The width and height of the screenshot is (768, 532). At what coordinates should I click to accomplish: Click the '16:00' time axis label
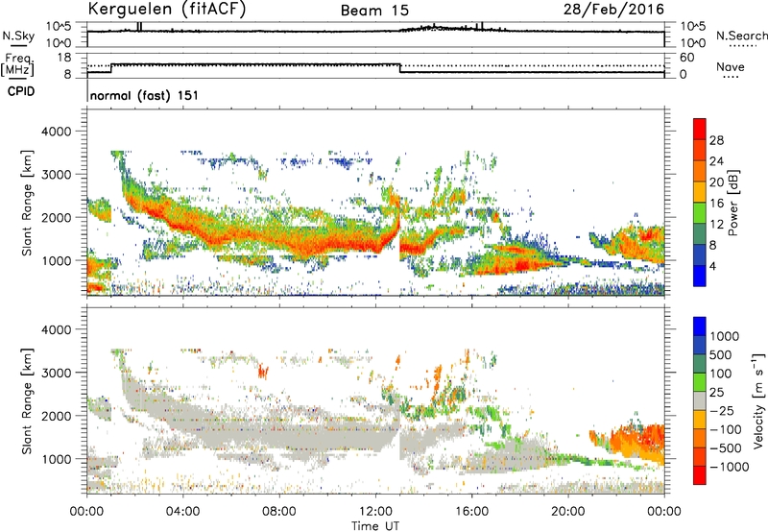471,511
